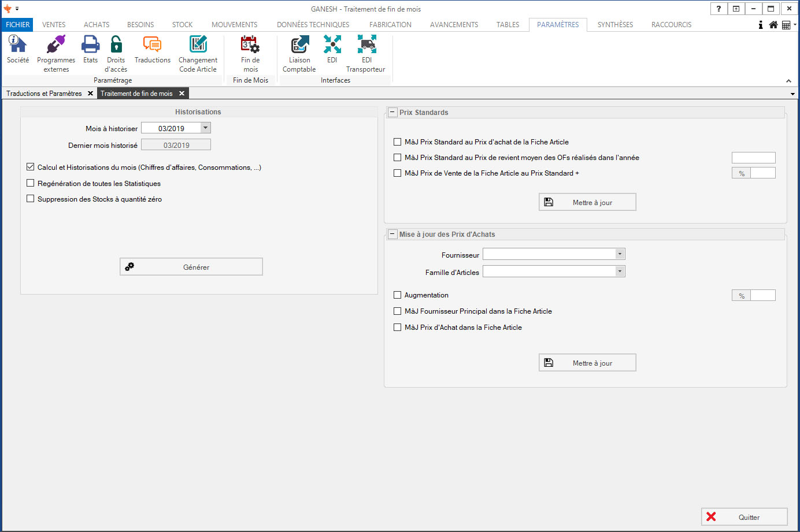The height and width of the screenshot is (532, 800).
Task: Switch to the FABRICATION ribbon tab
Action: (390, 25)
